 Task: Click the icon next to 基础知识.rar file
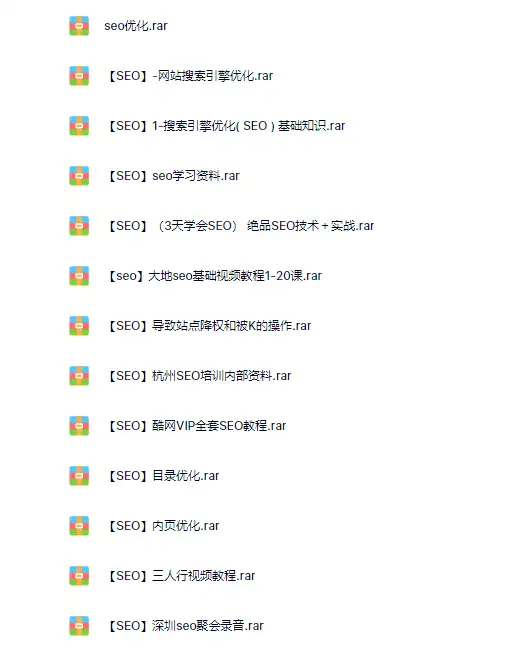[79, 126]
